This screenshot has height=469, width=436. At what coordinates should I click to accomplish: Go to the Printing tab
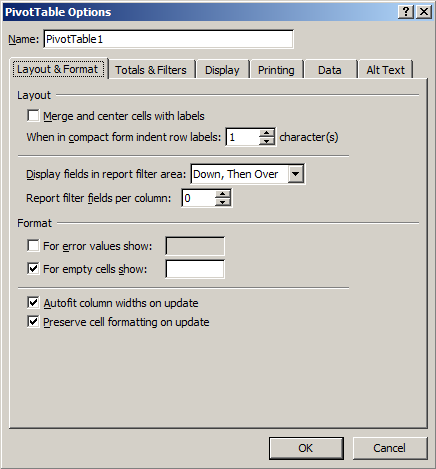point(276,70)
